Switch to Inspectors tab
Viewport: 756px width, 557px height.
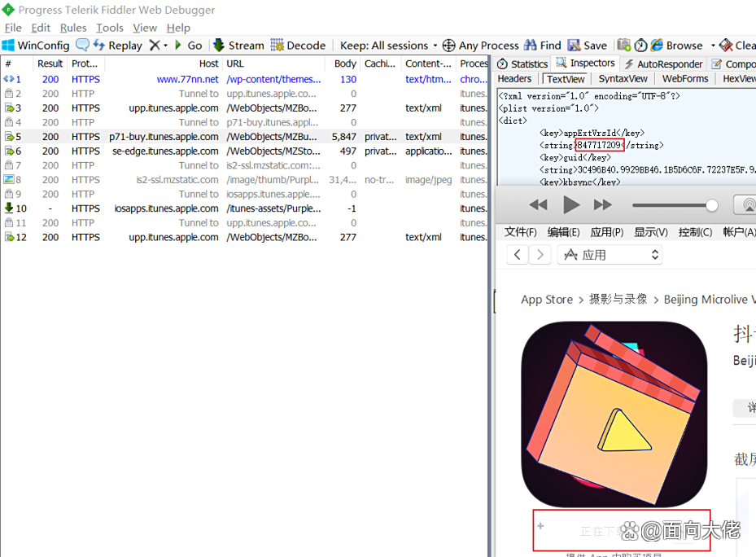pos(585,64)
